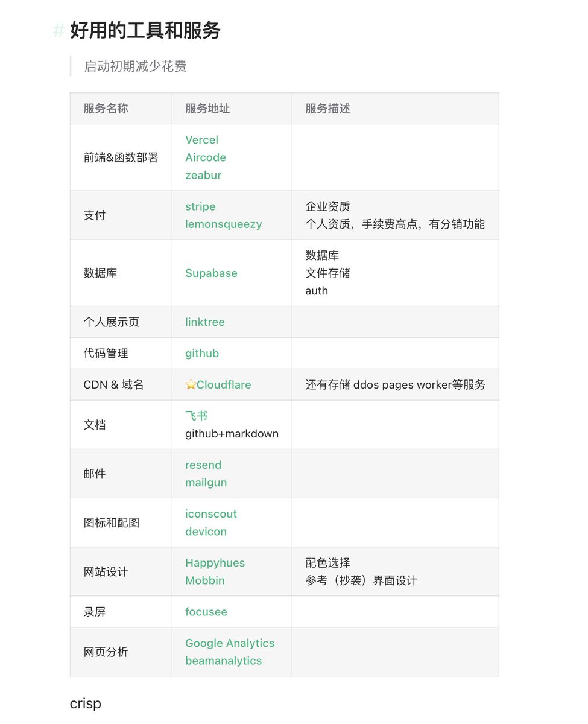588x724 pixels.
Task: Open the Vercel link
Action: pyautogui.click(x=201, y=139)
